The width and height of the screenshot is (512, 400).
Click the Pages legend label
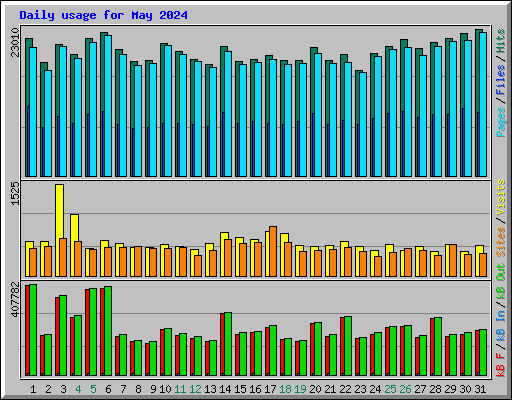pos(501,122)
